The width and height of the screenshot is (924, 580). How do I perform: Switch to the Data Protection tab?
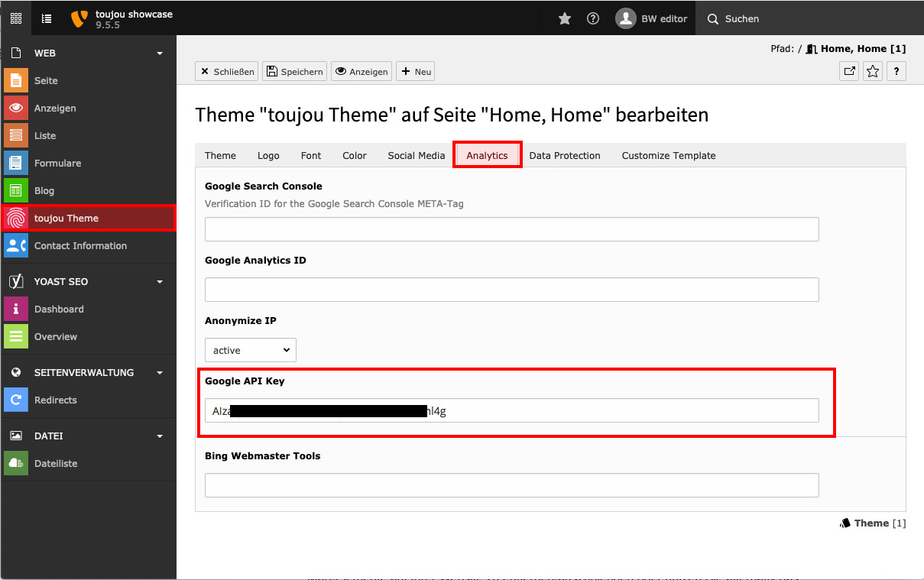(x=565, y=156)
